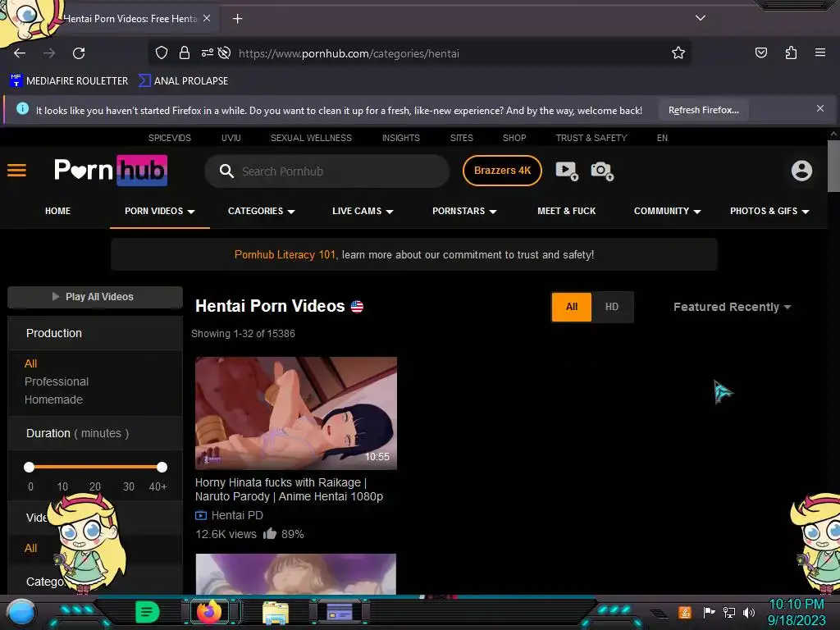Bookmark this page with the star icon

pyautogui.click(x=678, y=52)
